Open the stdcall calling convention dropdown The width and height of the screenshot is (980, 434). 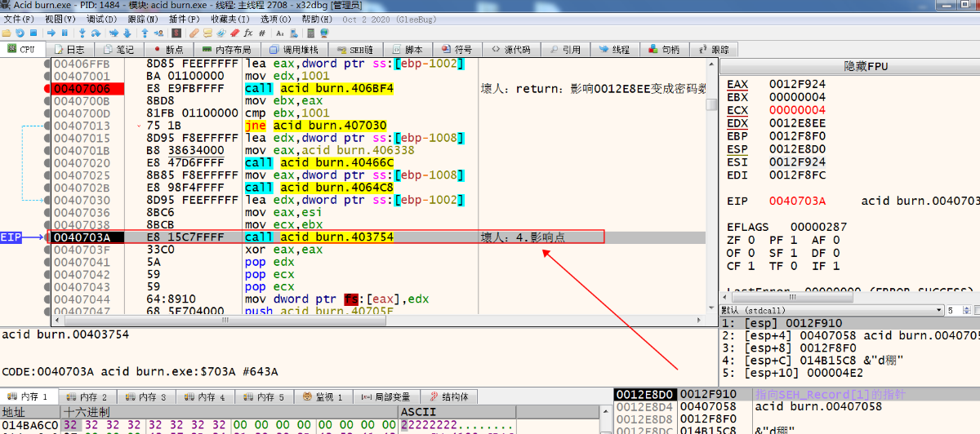[831, 310]
